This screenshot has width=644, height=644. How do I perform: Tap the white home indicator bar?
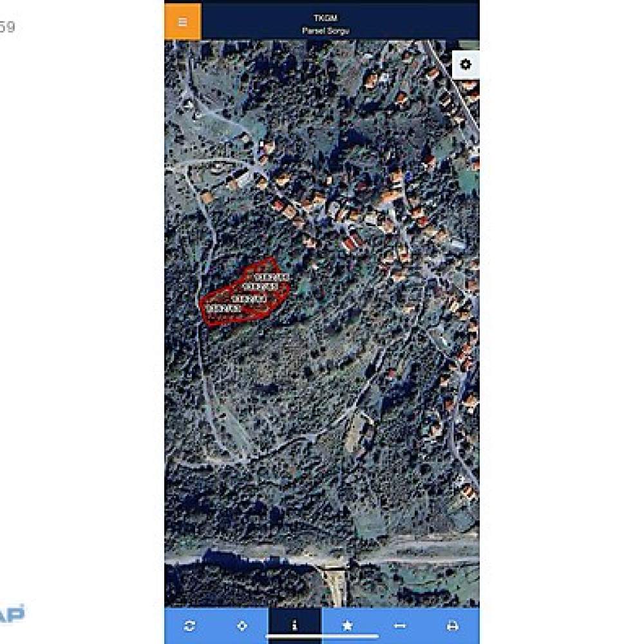coord(323,637)
